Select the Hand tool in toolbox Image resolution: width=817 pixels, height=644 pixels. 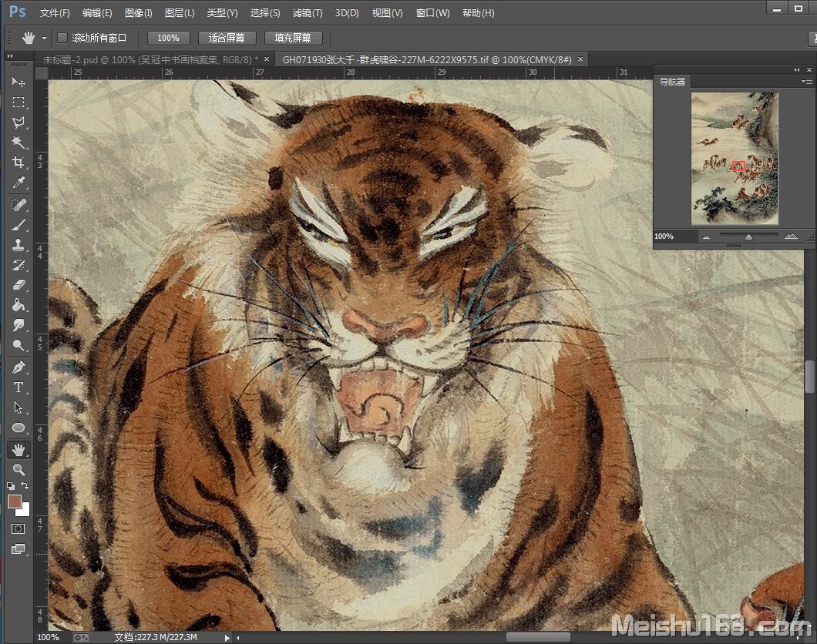[18, 449]
